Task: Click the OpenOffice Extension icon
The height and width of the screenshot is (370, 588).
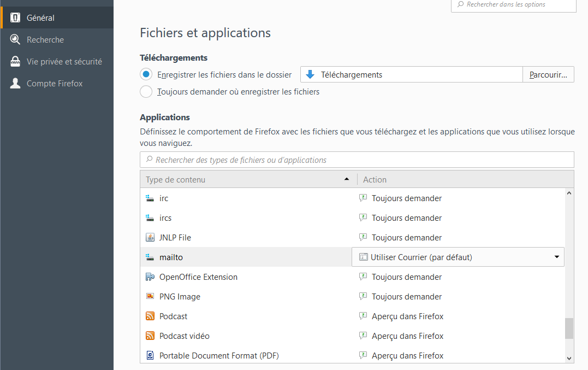Action: click(150, 277)
